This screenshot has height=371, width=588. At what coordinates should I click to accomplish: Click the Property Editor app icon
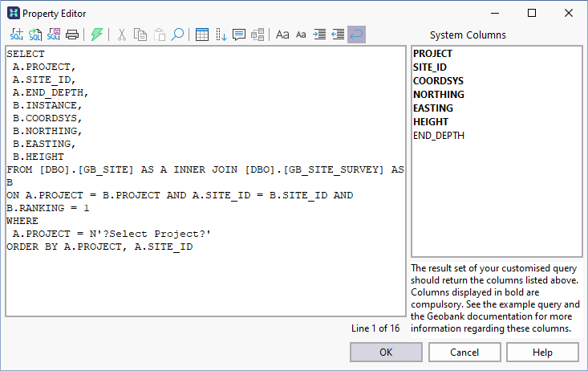(x=14, y=13)
